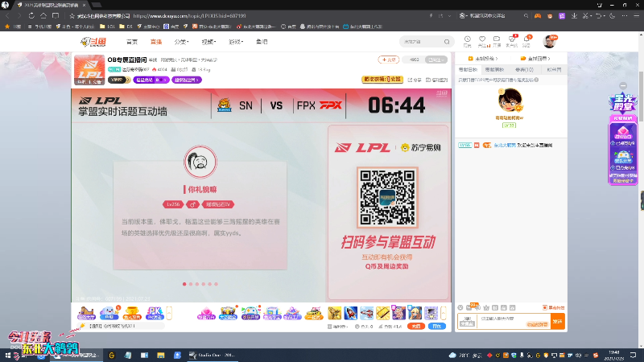Open the 鱼吧 nav item

click(x=262, y=42)
